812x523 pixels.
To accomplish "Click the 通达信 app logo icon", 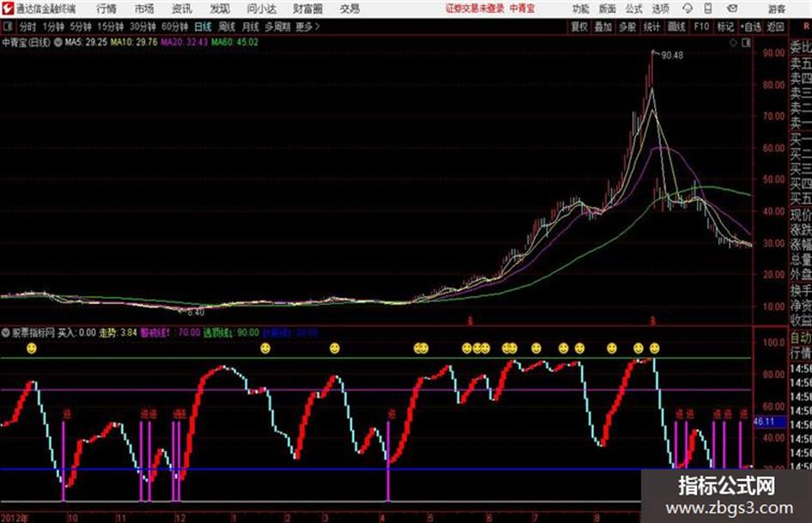I will [x=7, y=9].
